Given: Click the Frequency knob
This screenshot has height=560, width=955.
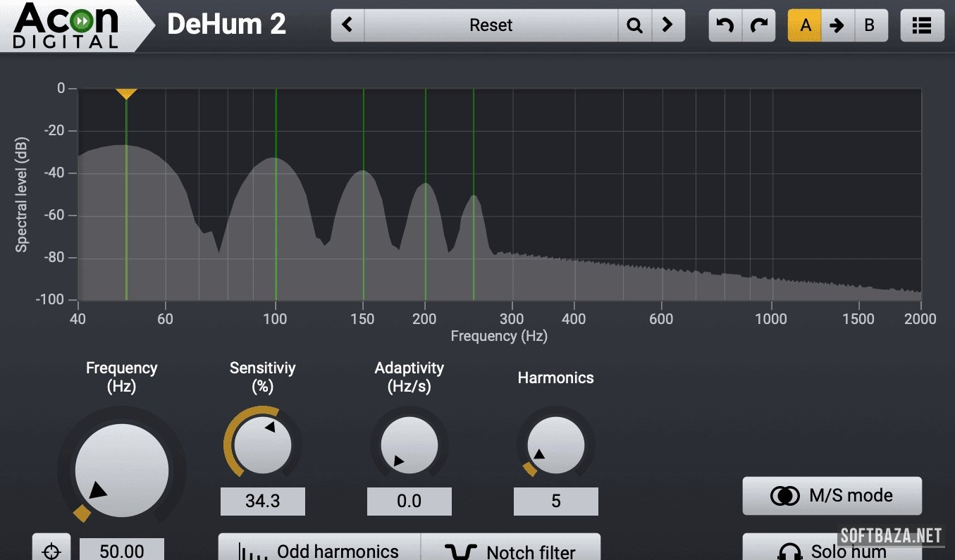Looking at the screenshot, I should tap(122, 470).
